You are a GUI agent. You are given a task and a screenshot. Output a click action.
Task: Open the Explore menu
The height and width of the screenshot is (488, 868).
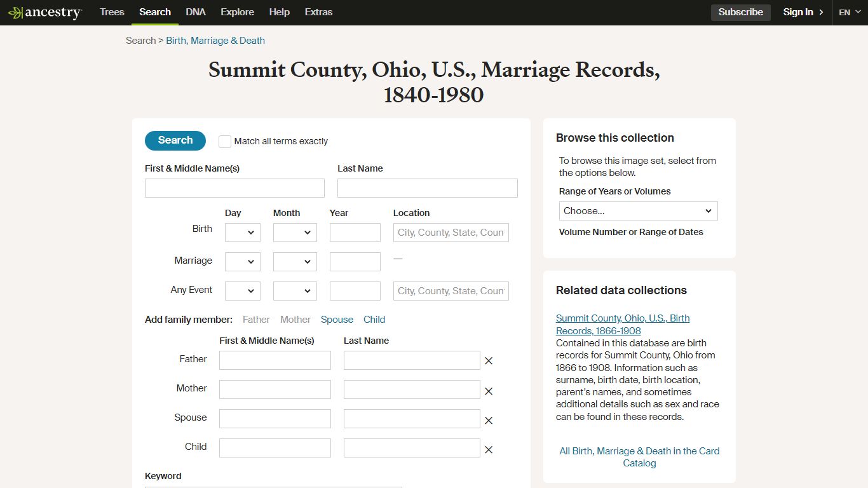point(238,12)
